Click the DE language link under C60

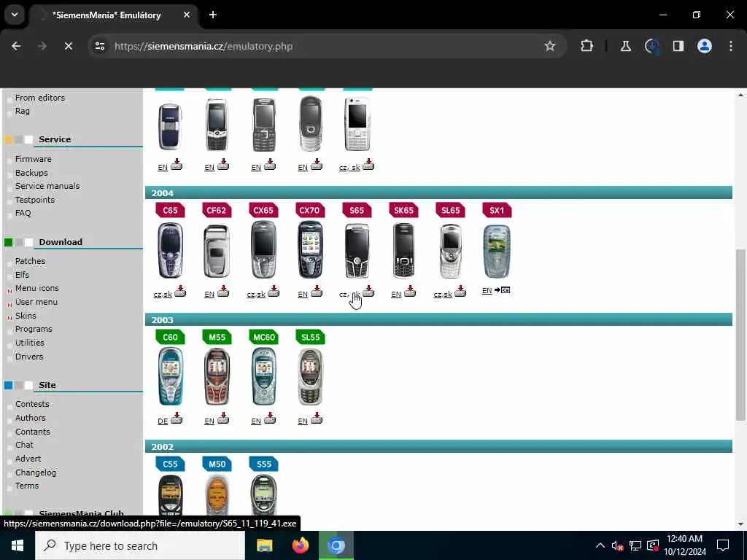point(163,421)
